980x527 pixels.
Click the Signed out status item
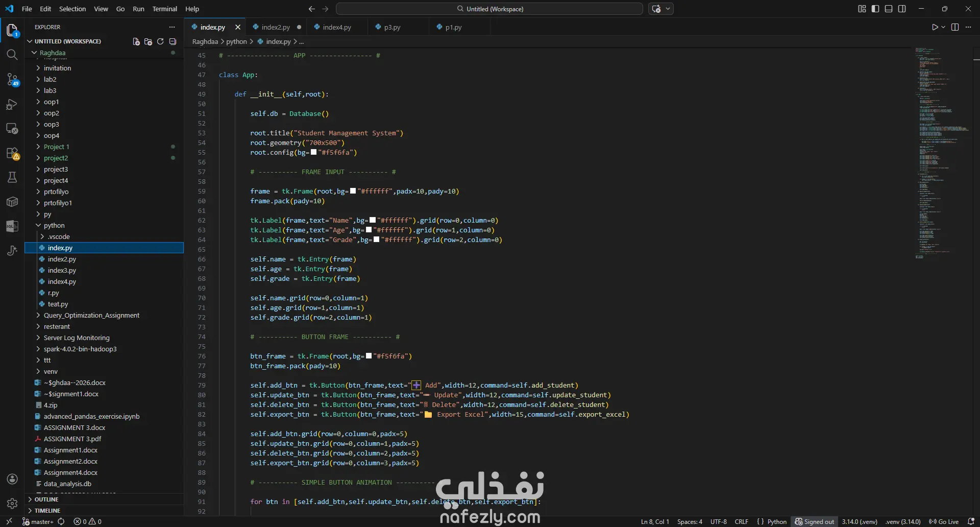pos(815,521)
